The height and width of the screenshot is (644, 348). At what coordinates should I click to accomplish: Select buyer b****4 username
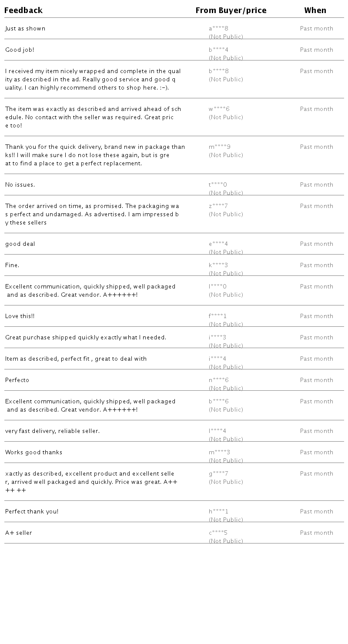(218, 50)
